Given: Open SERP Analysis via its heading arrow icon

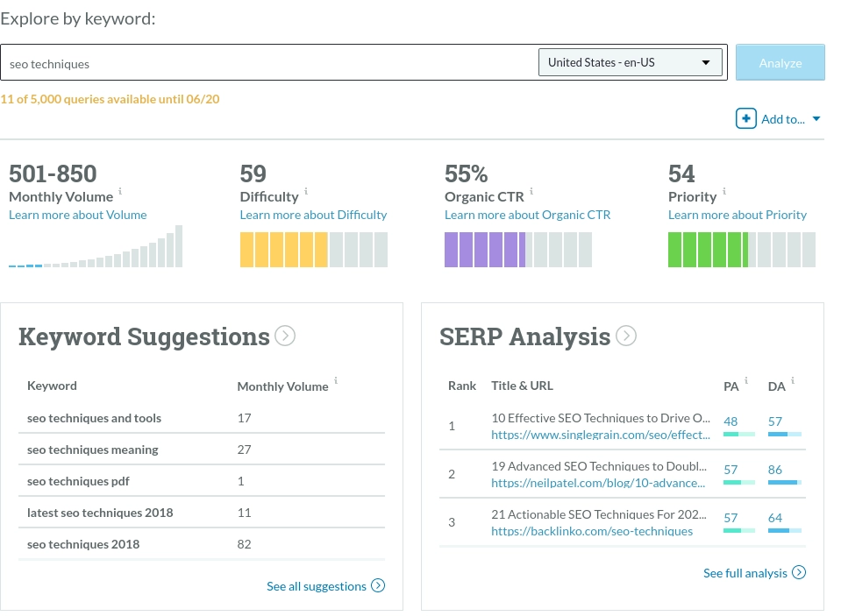Looking at the screenshot, I should [x=626, y=336].
